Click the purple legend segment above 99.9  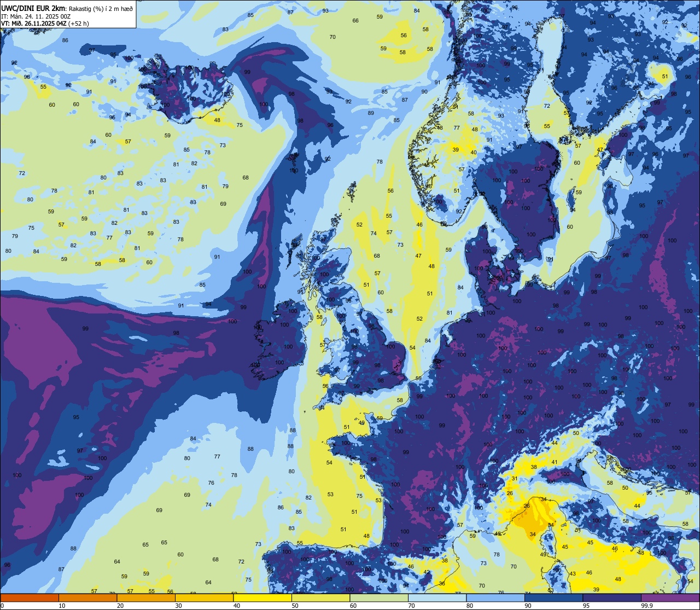pos(670,597)
